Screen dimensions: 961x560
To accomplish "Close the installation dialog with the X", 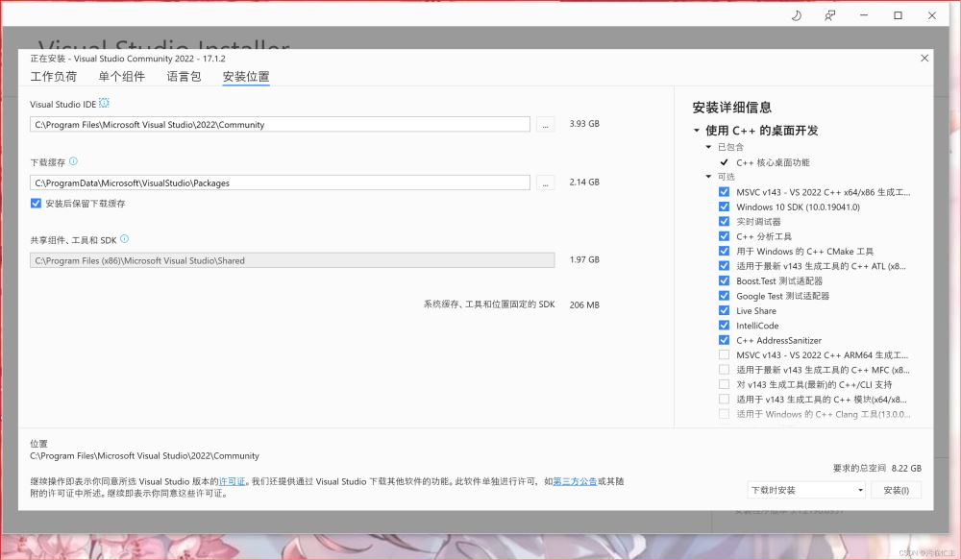I will click(x=924, y=59).
